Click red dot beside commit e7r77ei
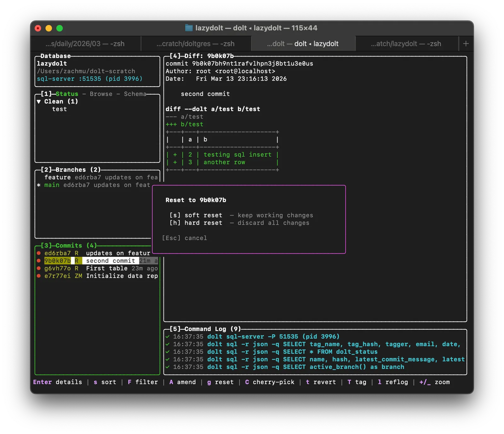The image size is (504, 434). (38, 276)
